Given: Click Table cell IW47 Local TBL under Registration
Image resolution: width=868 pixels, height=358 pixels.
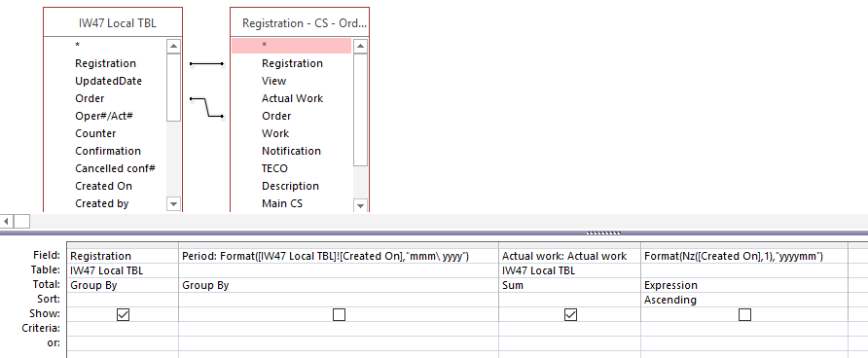Looking at the screenshot, I should click(123, 270).
